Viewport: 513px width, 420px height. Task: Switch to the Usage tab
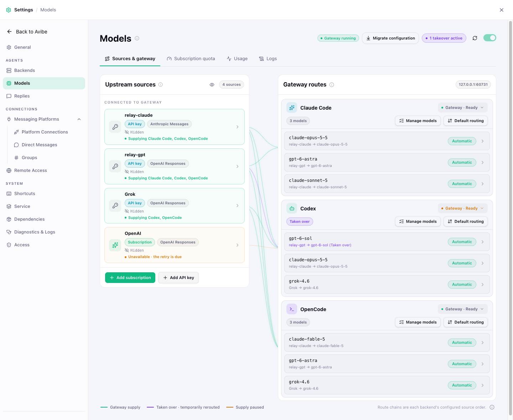(x=237, y=59)
